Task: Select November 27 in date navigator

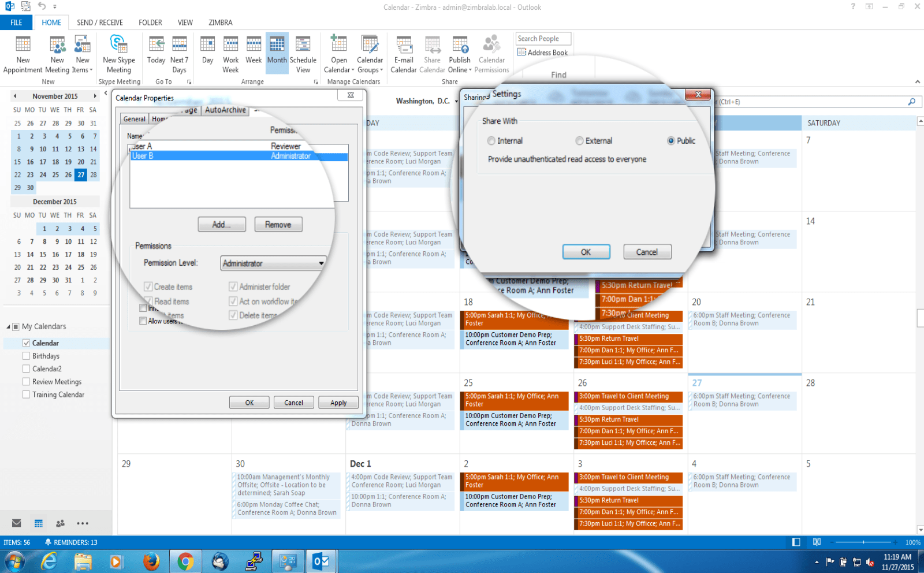Action: point(81,174)
